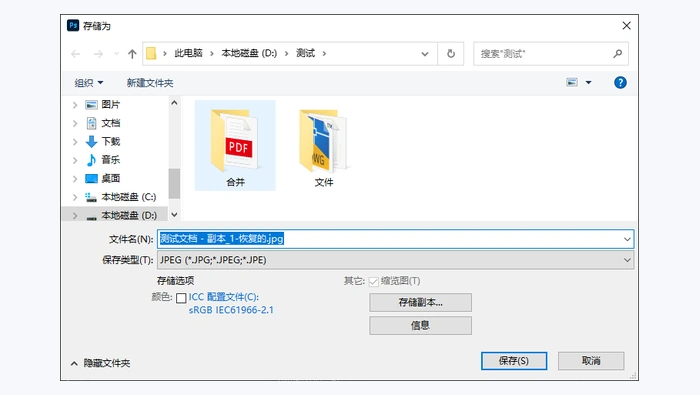Expand the 下载 tree node
Screen dimensions: 700x395
tap(75, 142)
